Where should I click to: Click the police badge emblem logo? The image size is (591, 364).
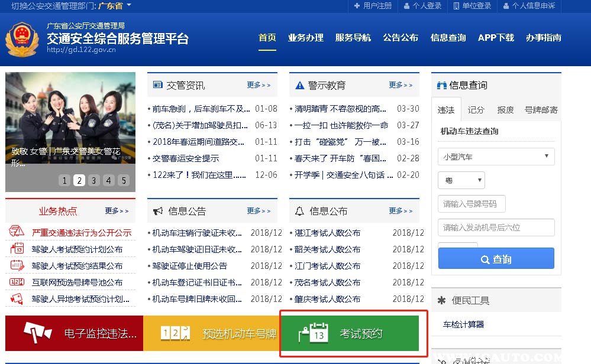coord(22,40)
